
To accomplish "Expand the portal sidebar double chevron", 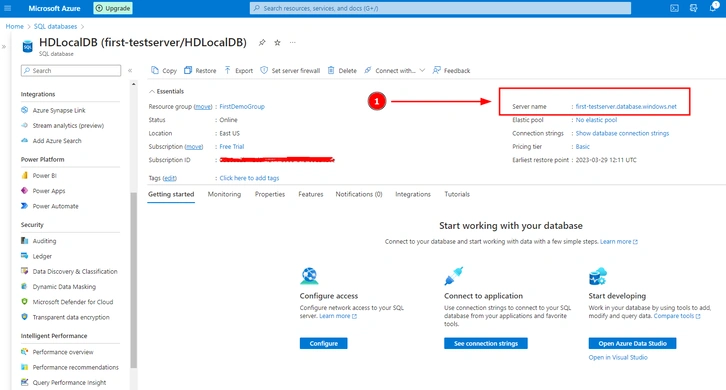I will point(4,46).
